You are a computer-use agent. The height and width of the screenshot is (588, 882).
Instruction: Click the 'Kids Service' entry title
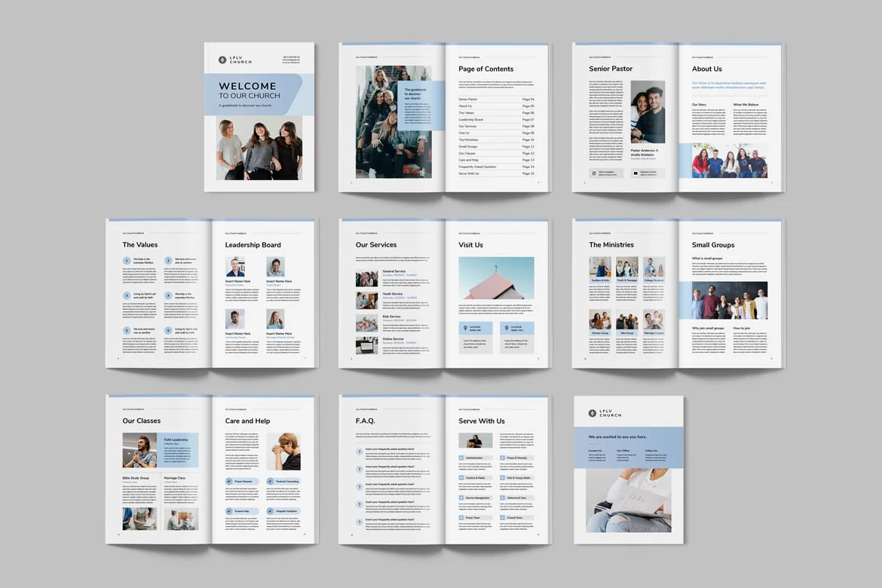click(x=391, y=316)
